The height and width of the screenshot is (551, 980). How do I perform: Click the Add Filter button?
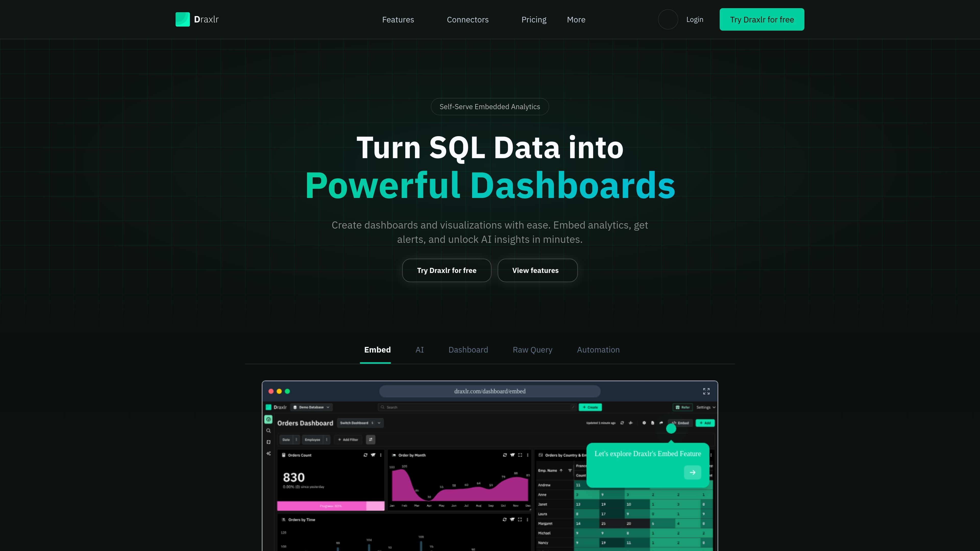348,440
